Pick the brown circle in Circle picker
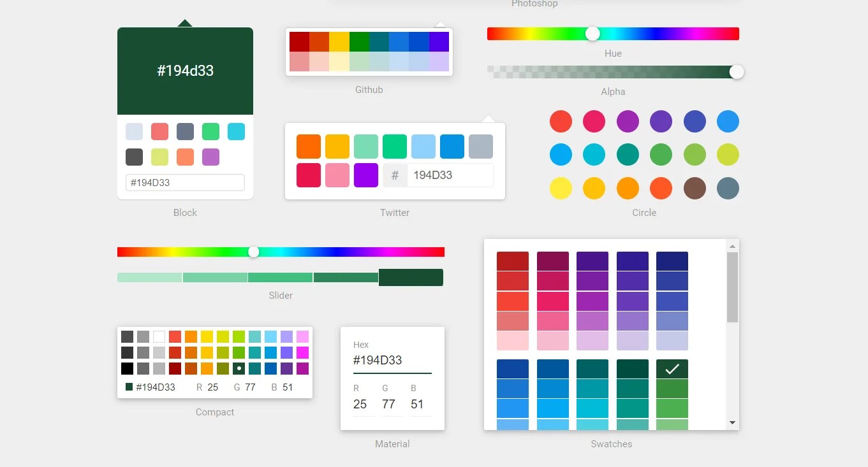 coord(695,188)
